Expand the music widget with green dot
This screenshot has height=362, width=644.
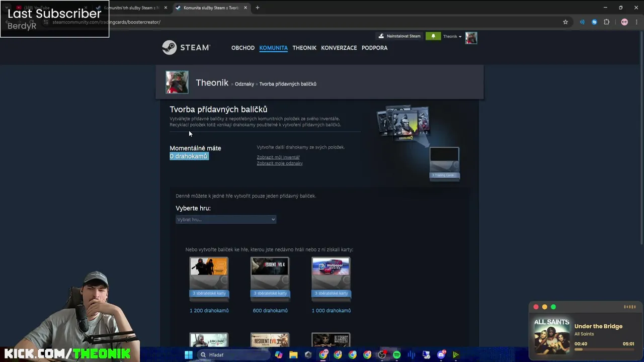(x=553, y=307)
